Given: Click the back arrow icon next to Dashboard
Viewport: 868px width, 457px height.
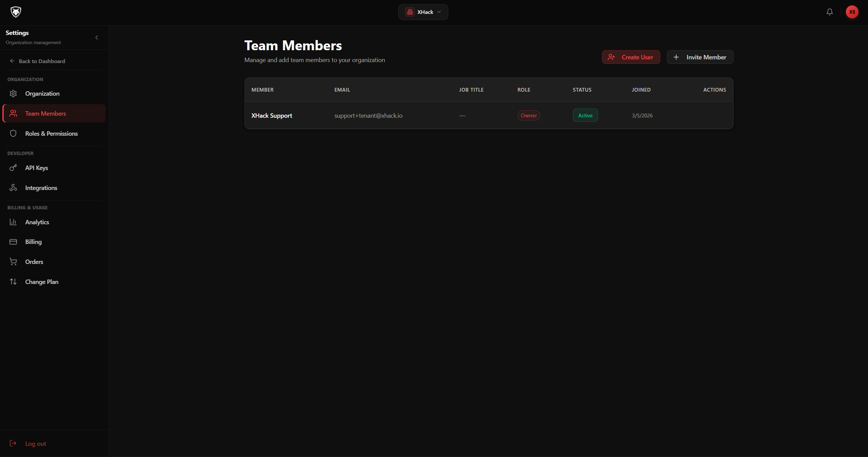Looking at the screenshot, I should tap(12, 61).
